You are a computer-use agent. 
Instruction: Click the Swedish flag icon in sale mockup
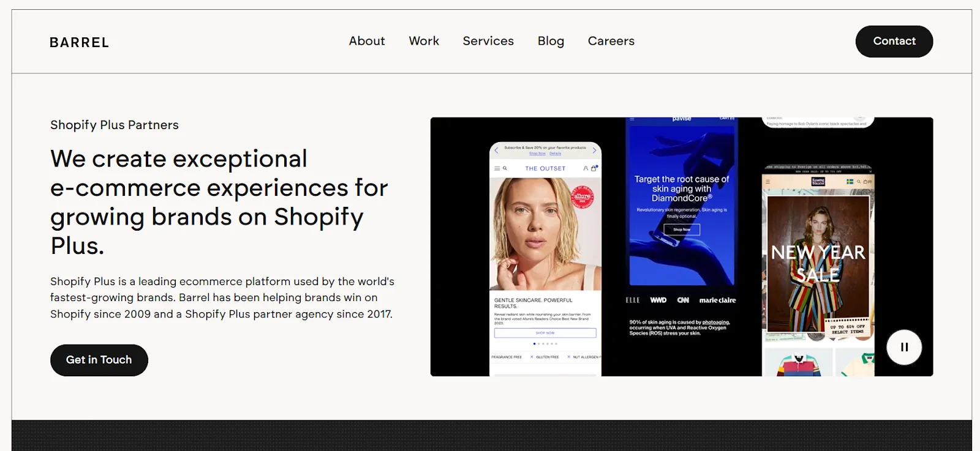coord(850,182)
